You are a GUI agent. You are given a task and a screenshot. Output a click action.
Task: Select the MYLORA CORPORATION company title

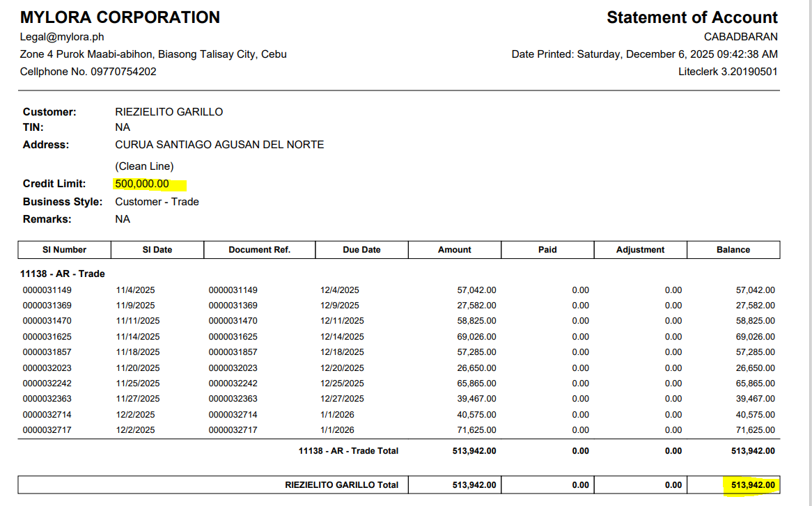(x=120, y=17)
